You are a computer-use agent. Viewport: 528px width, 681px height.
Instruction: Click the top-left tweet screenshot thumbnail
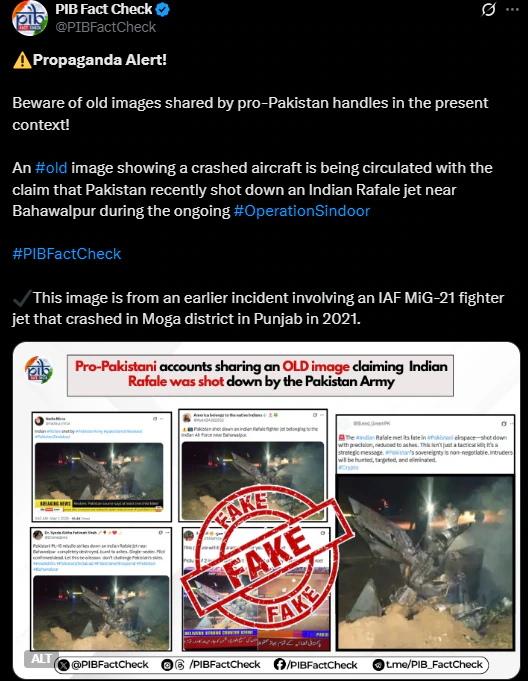click(x=102, y=467)
